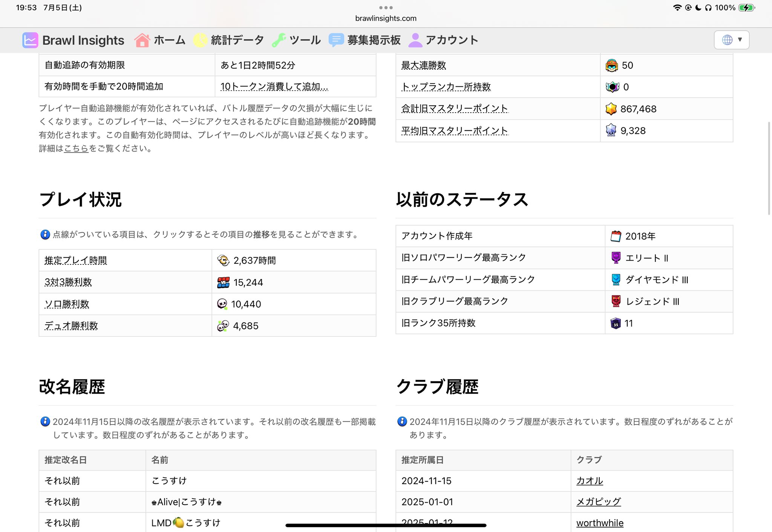The width and height of the screenshot is (772, 532).
Task: Open the globe language dropdown
Action: coord(731,40)
